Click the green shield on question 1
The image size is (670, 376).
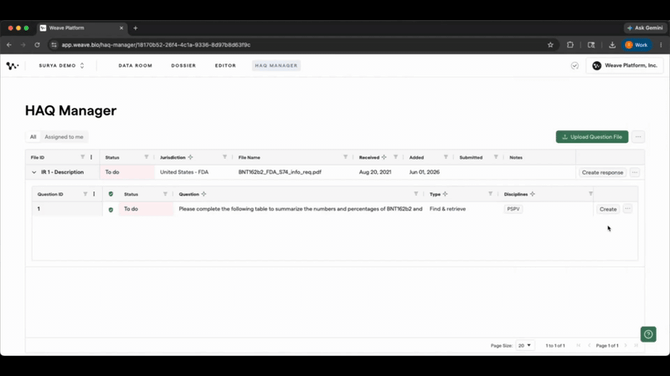pos(111,209)
